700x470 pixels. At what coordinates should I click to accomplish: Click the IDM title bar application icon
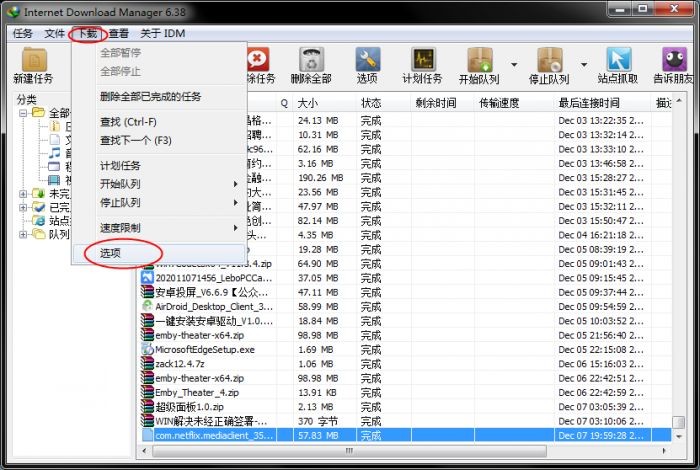[13, 12]
